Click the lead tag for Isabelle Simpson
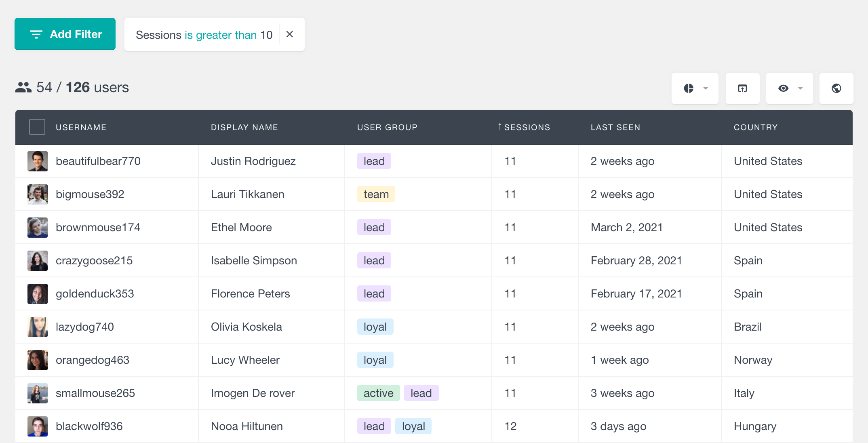Image resolution: width=868 pixels, height=443 pixels. point(374,260)
